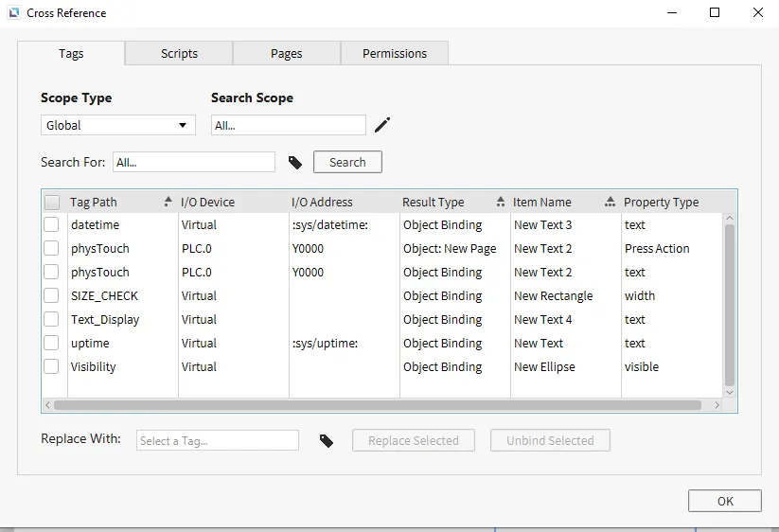Toggle the select-all checkbox in table header

pyautogui.click(x=52, y=202)
